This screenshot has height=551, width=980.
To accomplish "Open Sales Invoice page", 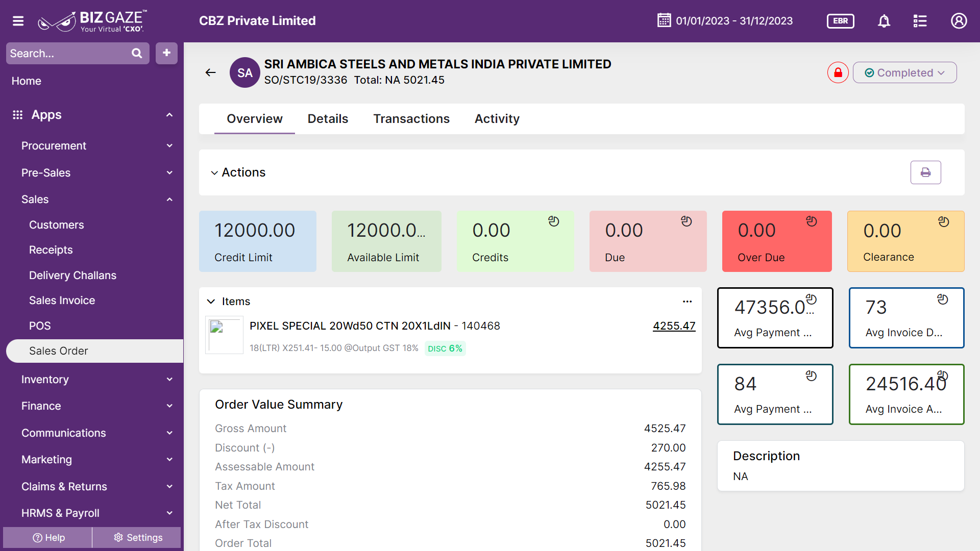I will click(x=62, y=300).
